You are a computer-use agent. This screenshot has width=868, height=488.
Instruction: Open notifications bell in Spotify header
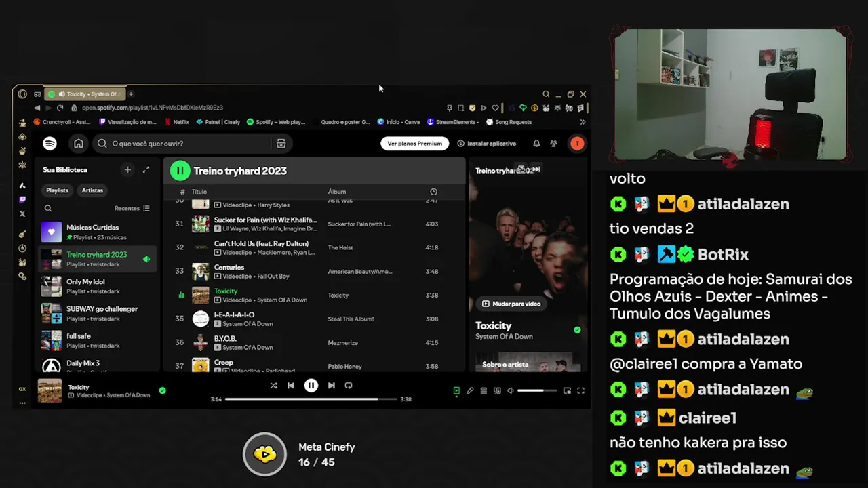(536, 144)
